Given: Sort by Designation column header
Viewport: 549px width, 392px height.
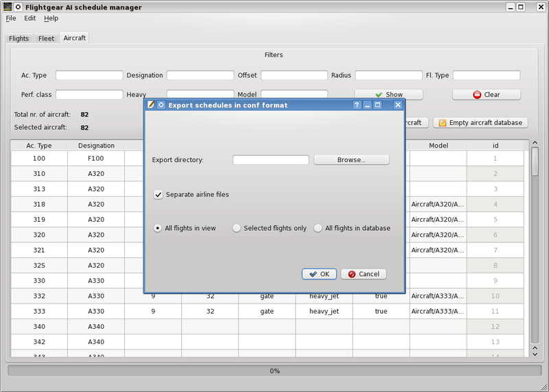Looking at the screenshot, I should (96, 146).
